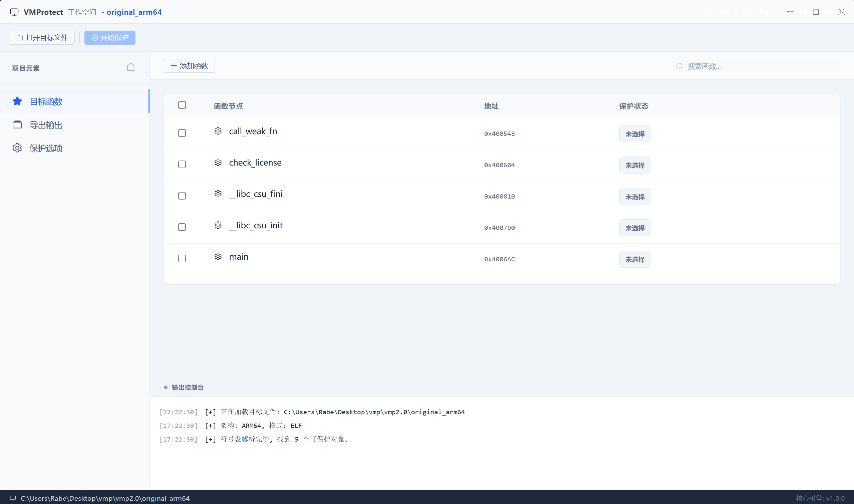Select 目标函数 in the sidebar

tap(75, 101)
